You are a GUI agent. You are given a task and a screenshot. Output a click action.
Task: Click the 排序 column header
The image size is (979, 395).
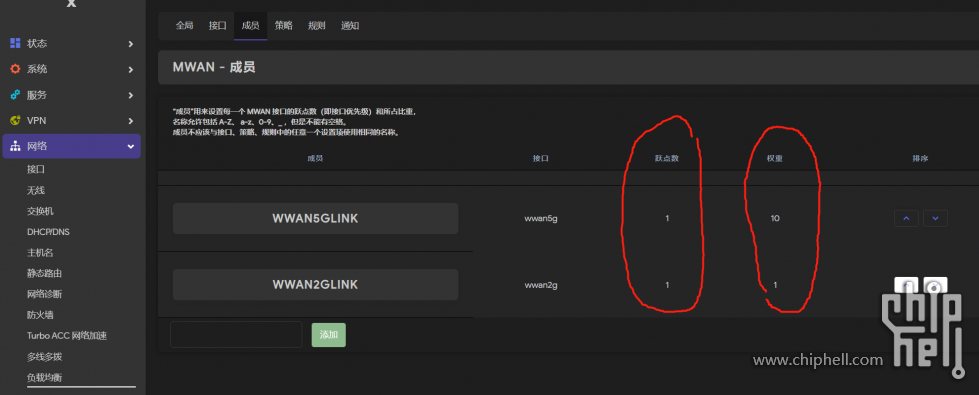(x=920, y=158)
